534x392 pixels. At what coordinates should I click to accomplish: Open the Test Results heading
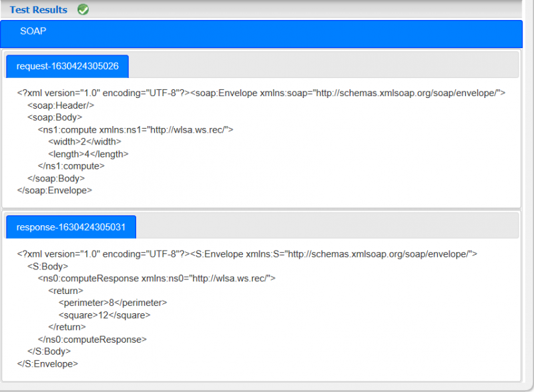[39, 10]
